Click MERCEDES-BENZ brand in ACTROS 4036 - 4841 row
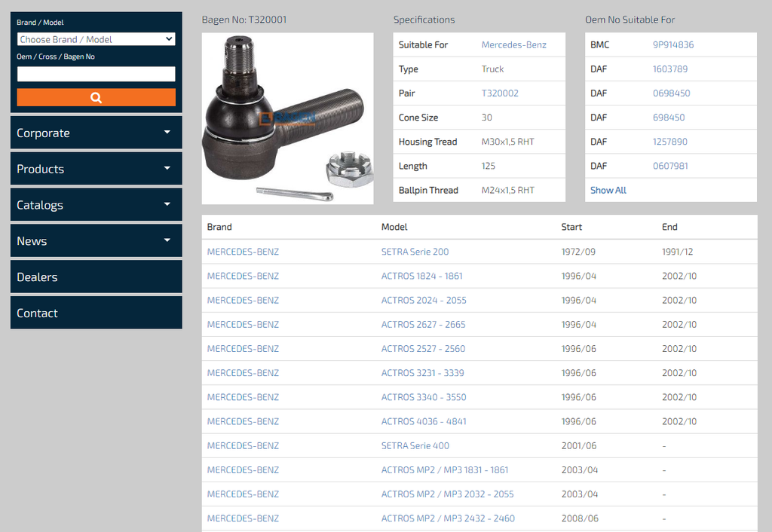Screen dimensions: 772x532 (244, 421)
